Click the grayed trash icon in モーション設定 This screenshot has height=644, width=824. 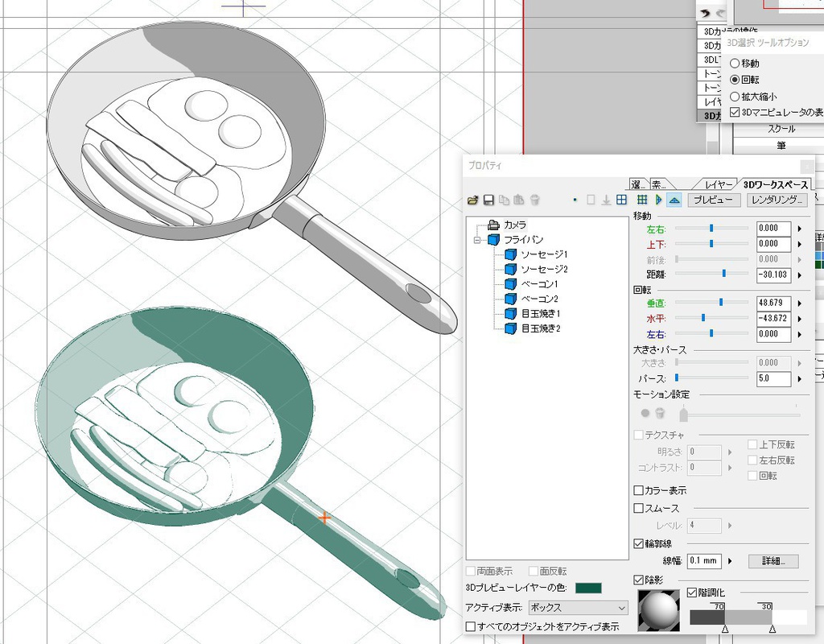[x=661, y=413]
